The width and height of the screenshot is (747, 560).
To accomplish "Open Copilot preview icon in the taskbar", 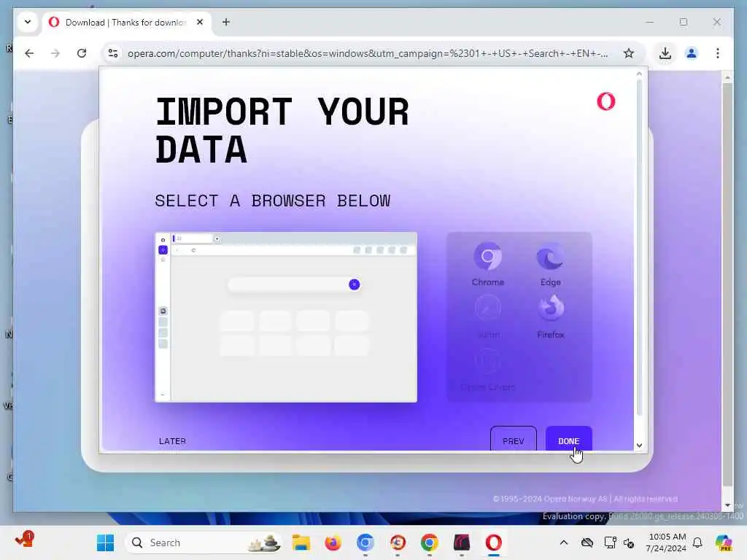I will click(724, 542).
